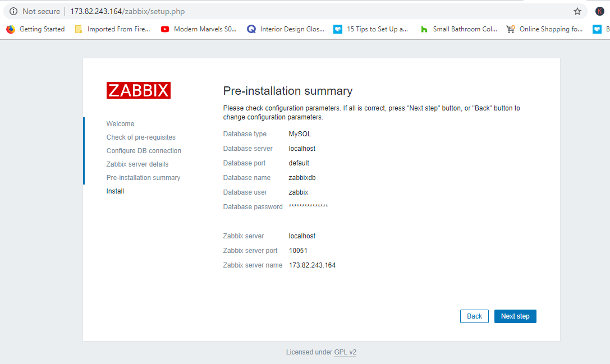Select the Configure DB connection step
Screen dimensions: 610x364
pyautogui.click(x=144, y=151)
